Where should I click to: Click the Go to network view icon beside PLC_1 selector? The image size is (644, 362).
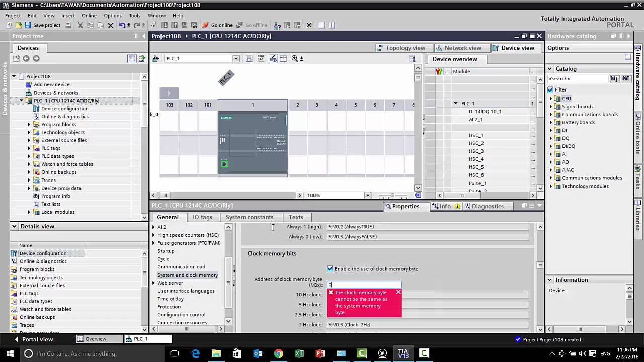tap(156, 59)
